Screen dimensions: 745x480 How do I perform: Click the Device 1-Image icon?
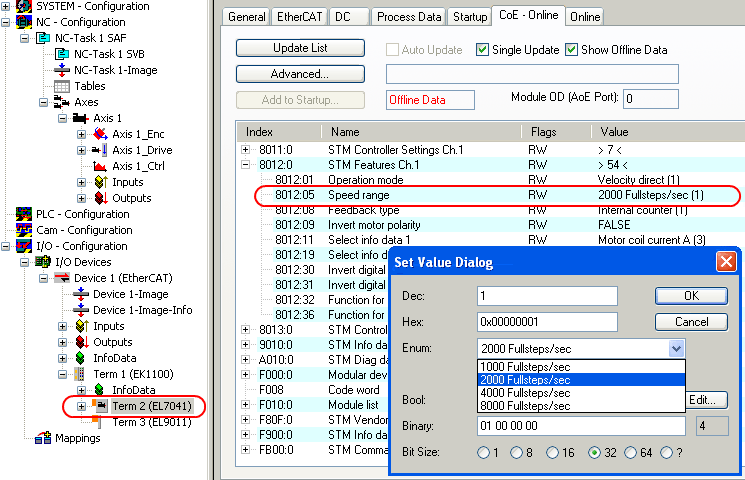point(81,294)
